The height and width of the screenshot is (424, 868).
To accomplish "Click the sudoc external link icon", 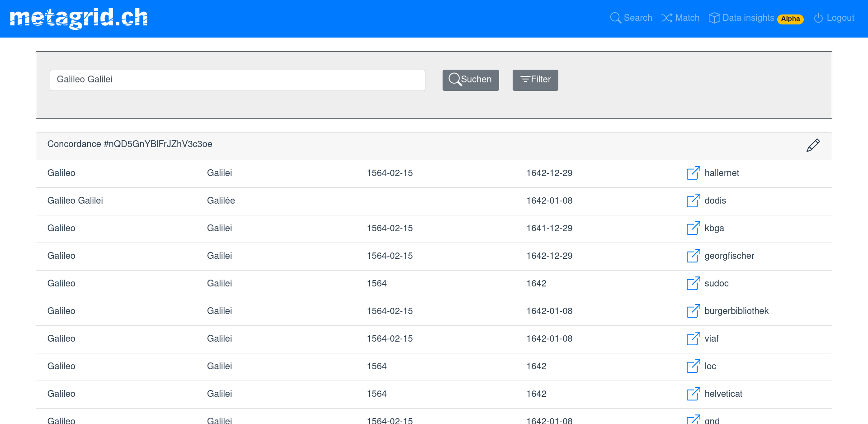I will (x=693, y=283).
